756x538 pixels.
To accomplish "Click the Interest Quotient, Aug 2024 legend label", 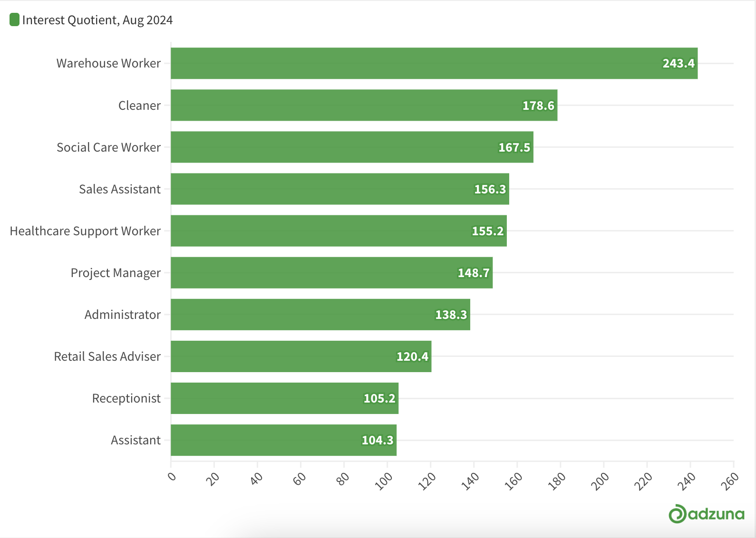I will click(97, 20).
